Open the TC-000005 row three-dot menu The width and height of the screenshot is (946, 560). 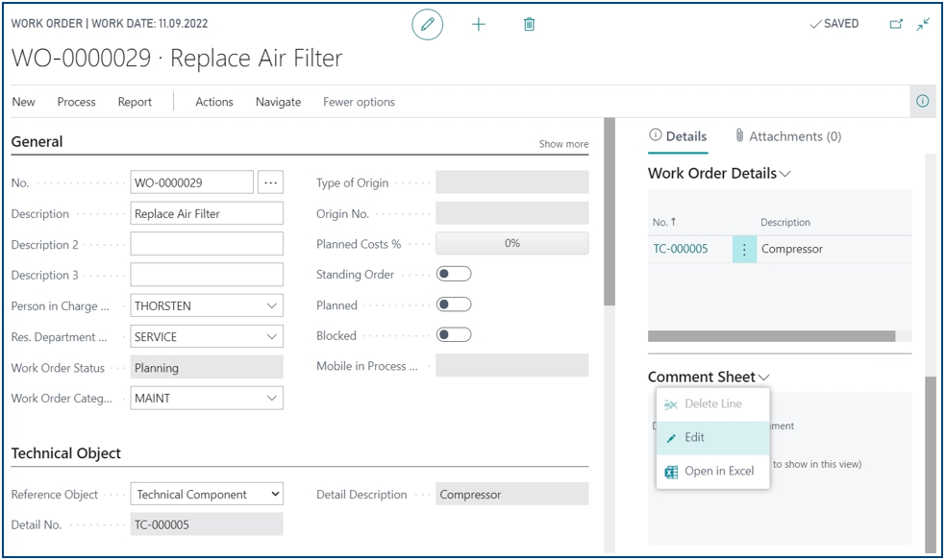coord(744,249)
